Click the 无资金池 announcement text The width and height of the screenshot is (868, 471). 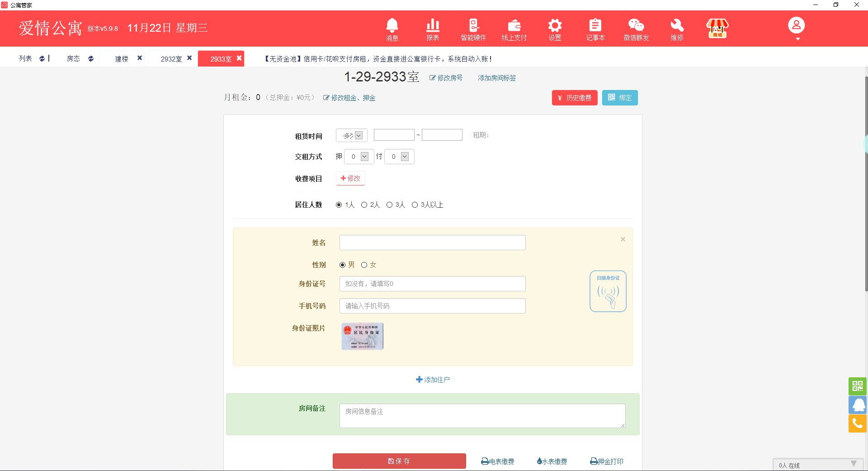[378, 59]
